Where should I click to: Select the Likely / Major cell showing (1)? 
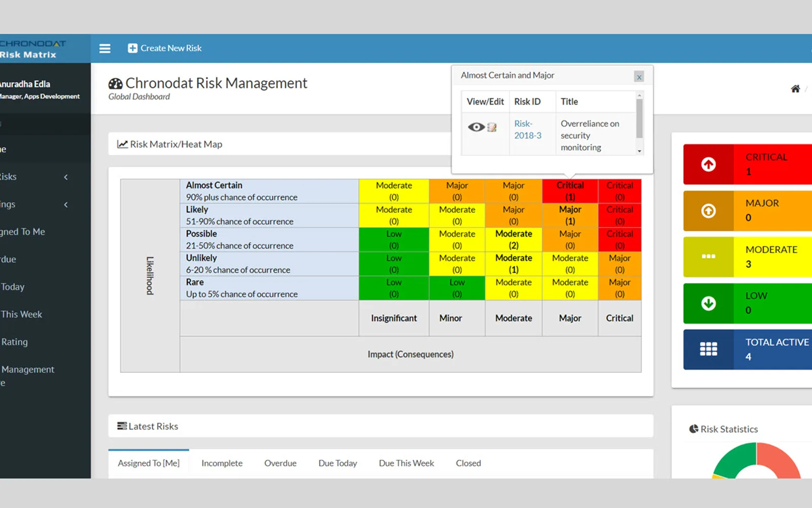tap(570, 215)
